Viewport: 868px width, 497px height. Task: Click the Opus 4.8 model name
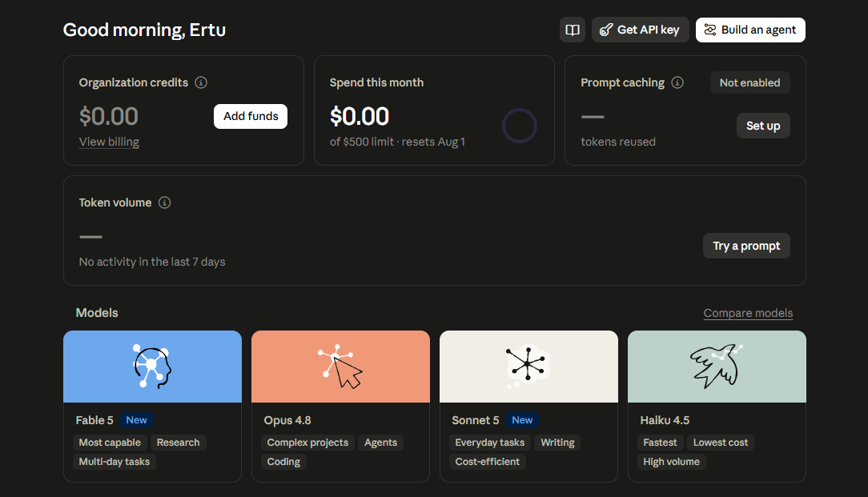click(287, 421)
